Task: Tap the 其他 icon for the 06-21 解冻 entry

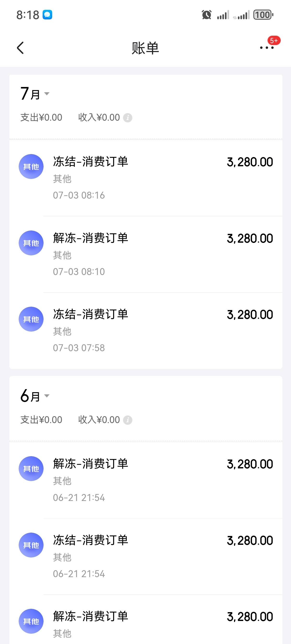Action: [31, 468]
